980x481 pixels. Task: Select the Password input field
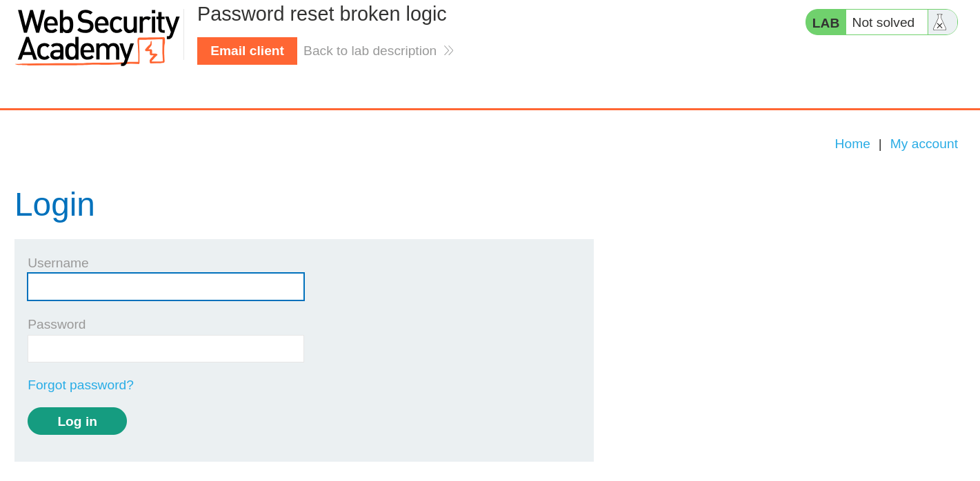[x=166, y=349]
